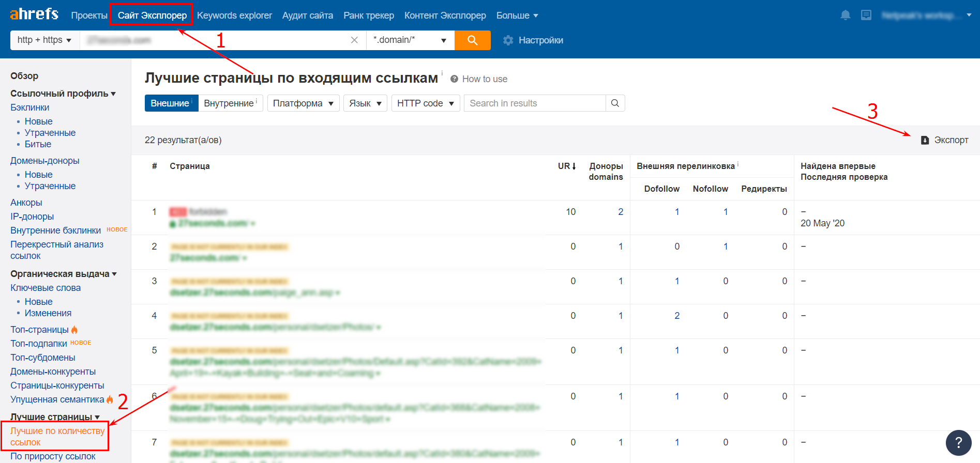Open Топ-страницы report

pos(40,330)
